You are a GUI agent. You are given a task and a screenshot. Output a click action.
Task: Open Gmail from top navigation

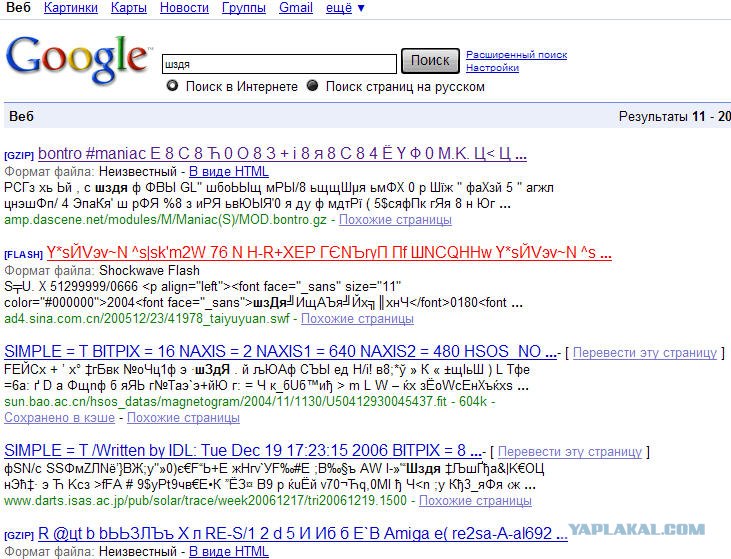tap(296, 7)
